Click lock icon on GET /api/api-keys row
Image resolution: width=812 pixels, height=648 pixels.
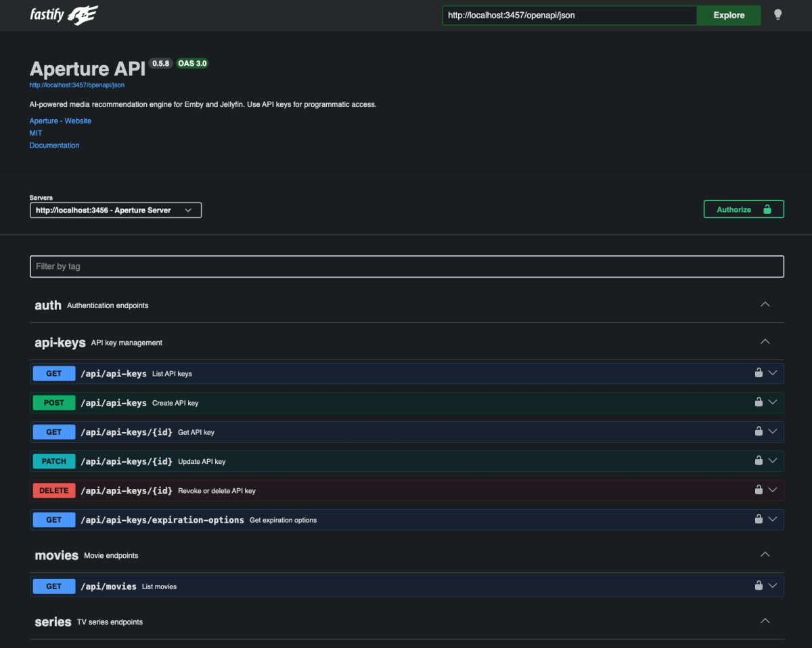tap(759, 372)
